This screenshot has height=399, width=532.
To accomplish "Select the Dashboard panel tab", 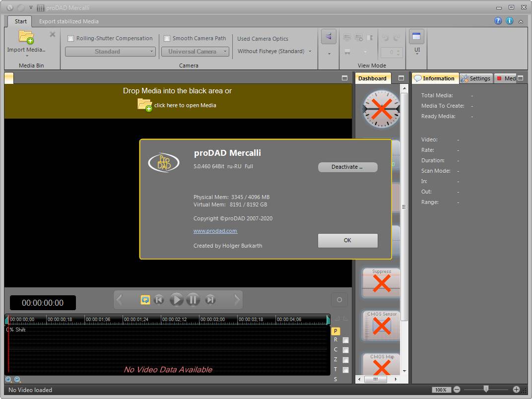I will coord(372,78).
